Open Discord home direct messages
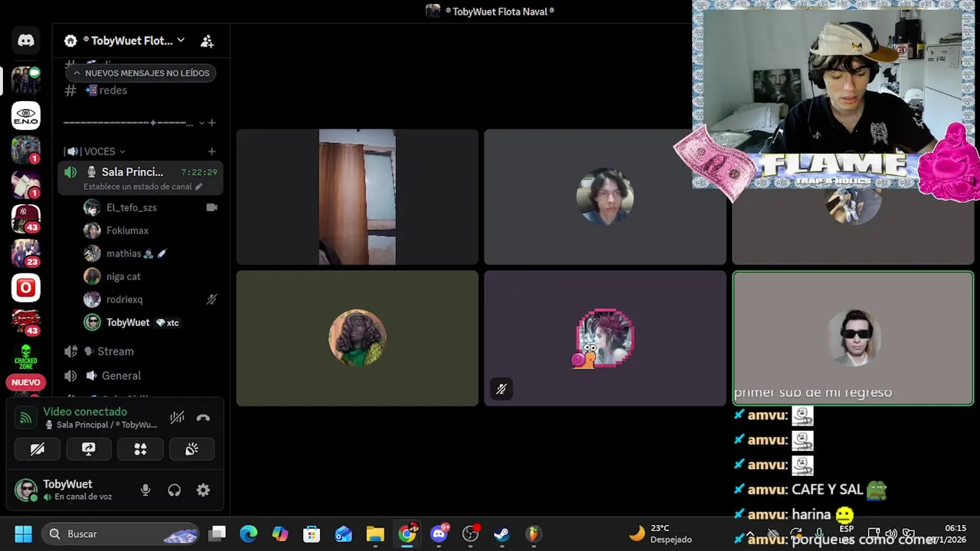The image size is (980, 551). click(x=26, y=41)
